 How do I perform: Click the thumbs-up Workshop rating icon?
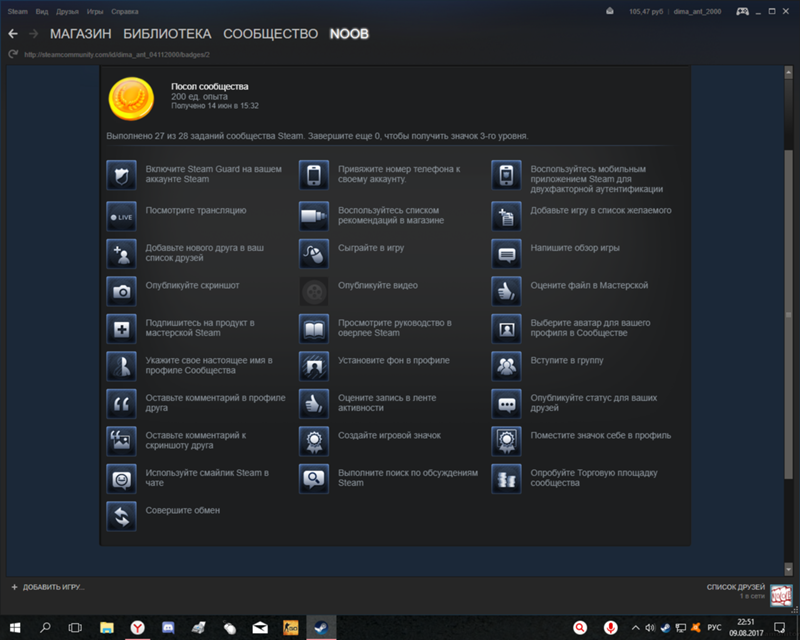pos(507,291)
